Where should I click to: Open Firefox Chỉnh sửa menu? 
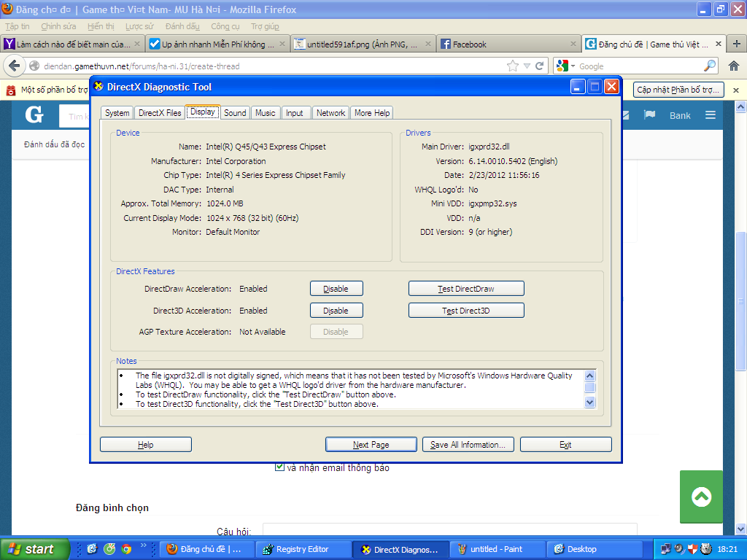coord(58,26)
